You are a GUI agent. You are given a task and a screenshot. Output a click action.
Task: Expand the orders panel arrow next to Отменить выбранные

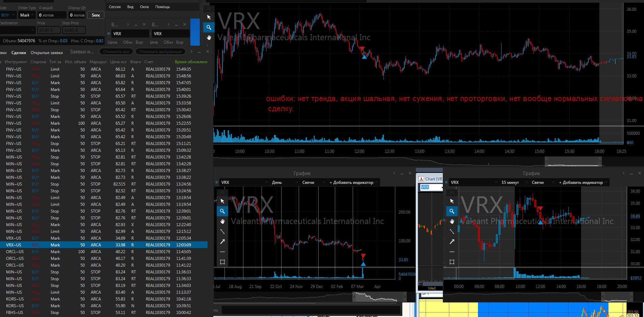[191, 51]
